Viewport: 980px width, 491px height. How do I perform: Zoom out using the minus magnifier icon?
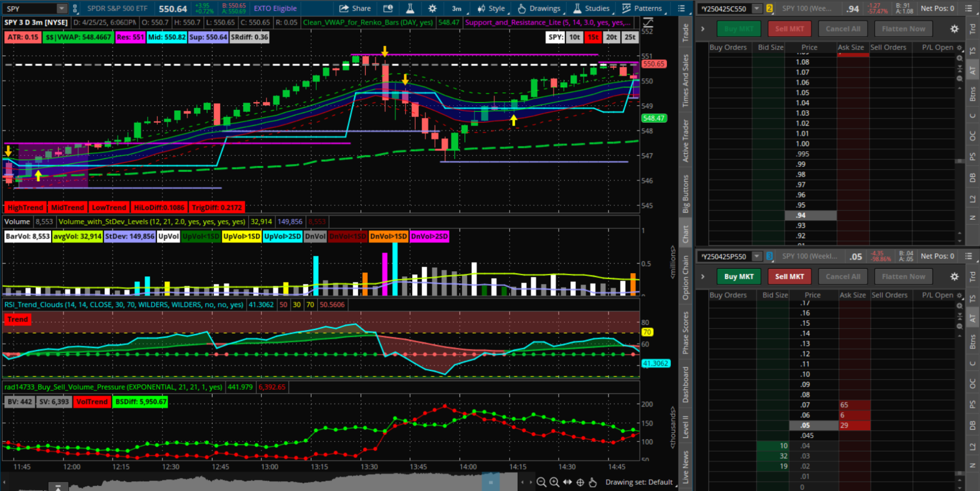[x=541, y=482]
